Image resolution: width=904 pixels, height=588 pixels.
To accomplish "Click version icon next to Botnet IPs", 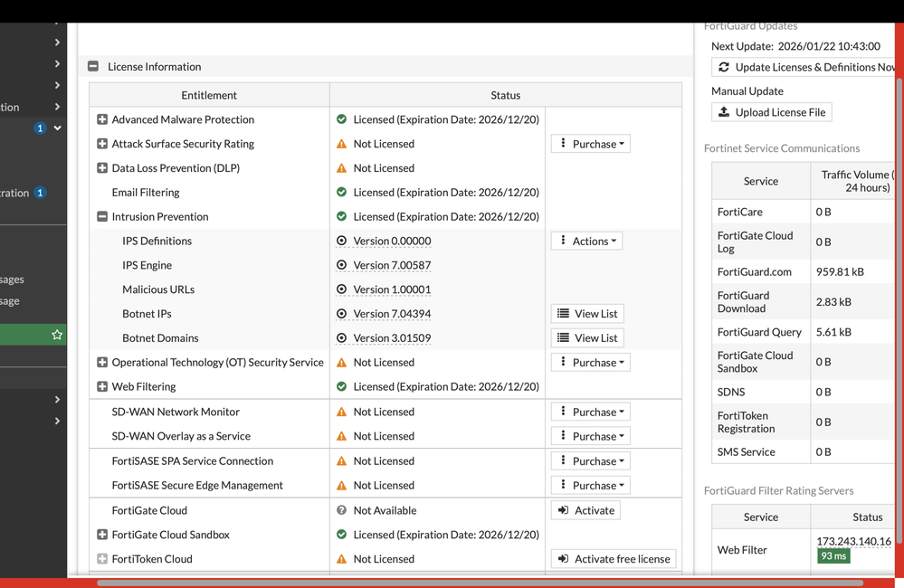I will 341,314.
